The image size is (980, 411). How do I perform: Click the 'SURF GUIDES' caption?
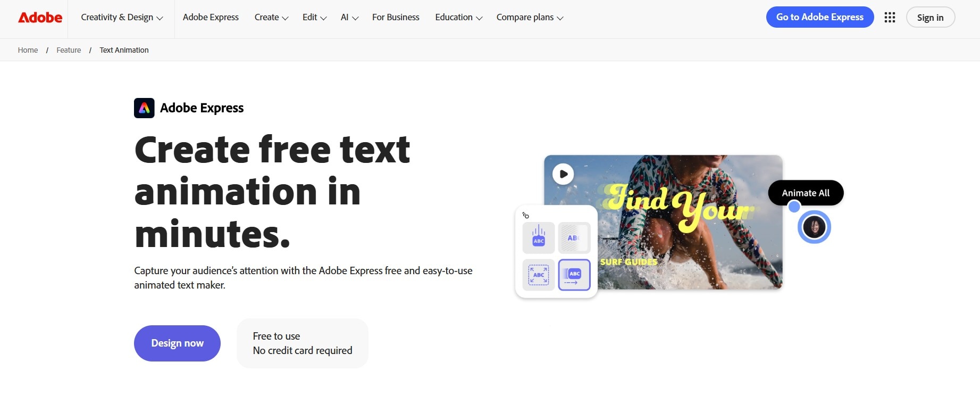[x=629, y=262]
